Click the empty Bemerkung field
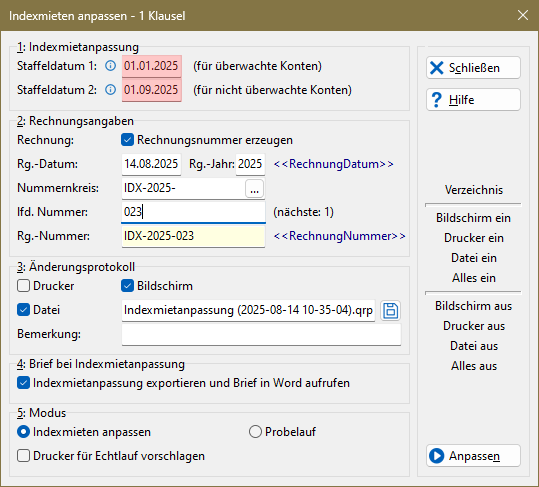 click(x=261, y=334)
